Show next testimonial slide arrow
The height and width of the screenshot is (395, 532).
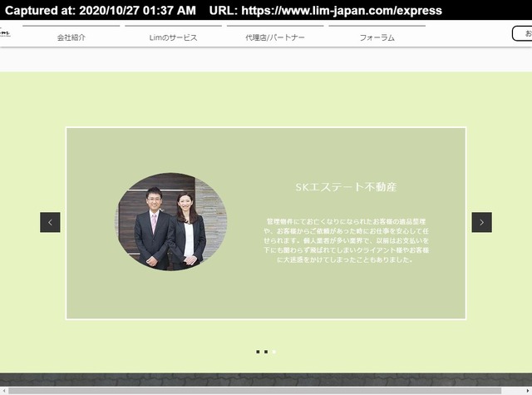pos(481,222)
